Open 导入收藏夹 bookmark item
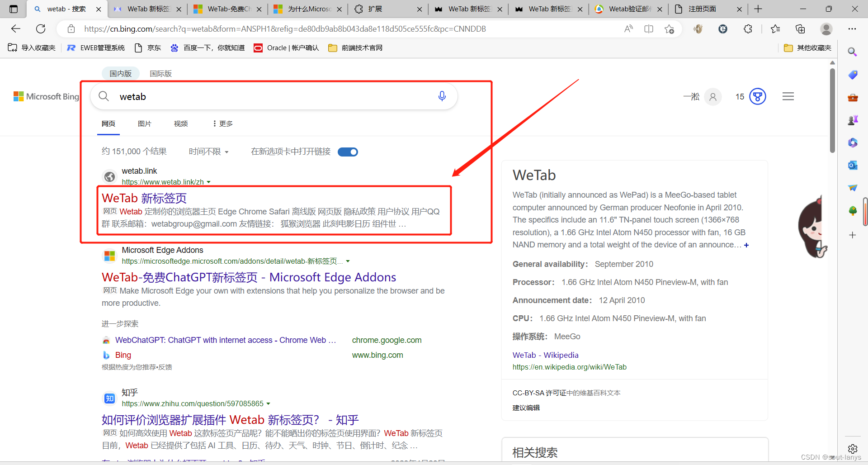The height and width of the screenshot is (465, 868). (32, 48)
